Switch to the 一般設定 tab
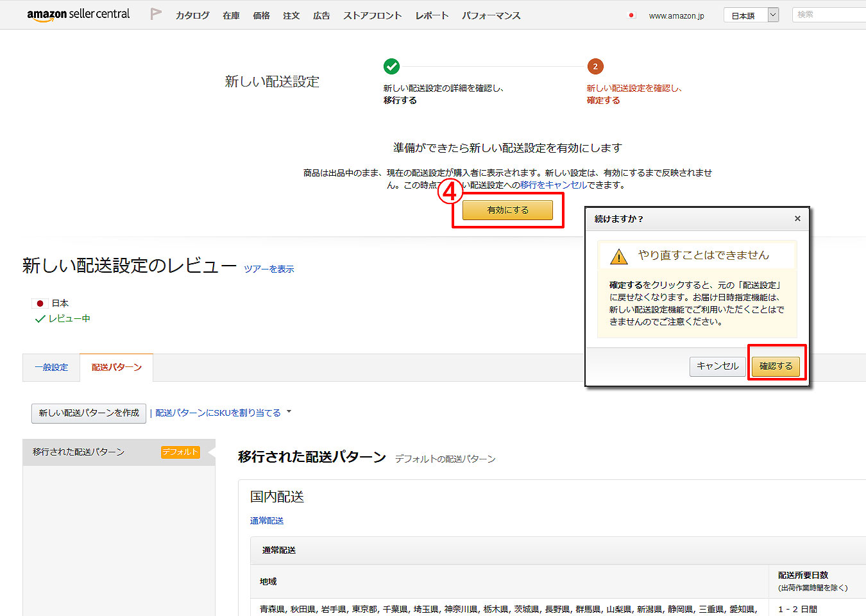Image resolution: width=866 pixels, height=616 pixels. 51,368
